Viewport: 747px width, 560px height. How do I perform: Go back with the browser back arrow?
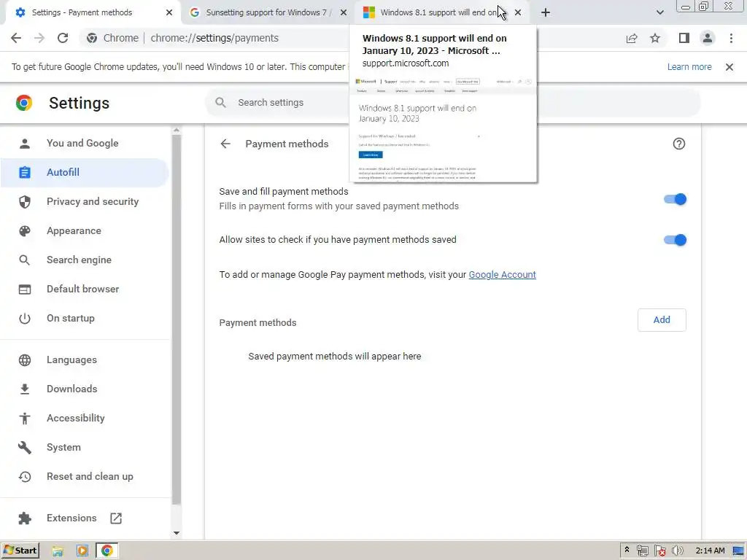click(16, 38)
